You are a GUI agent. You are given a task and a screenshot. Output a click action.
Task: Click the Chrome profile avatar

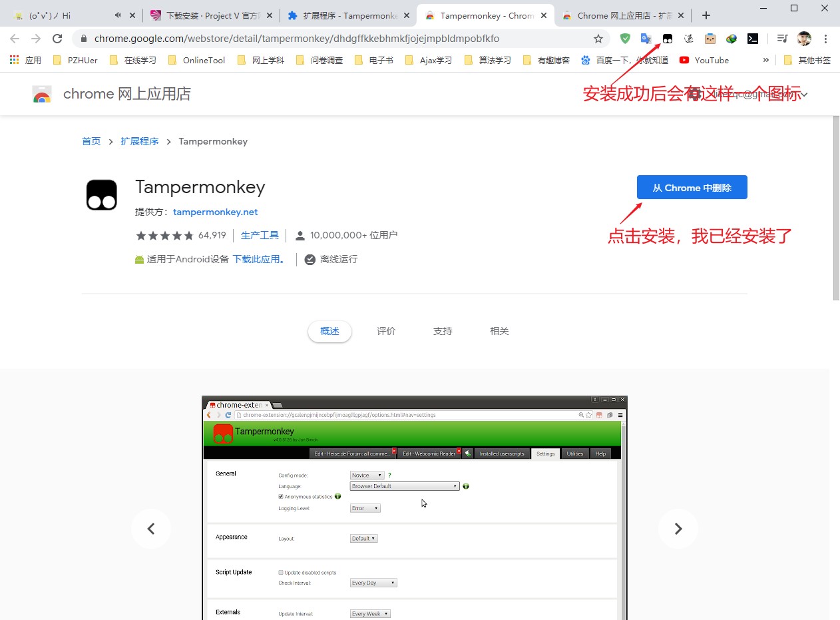tap(804, 39)
